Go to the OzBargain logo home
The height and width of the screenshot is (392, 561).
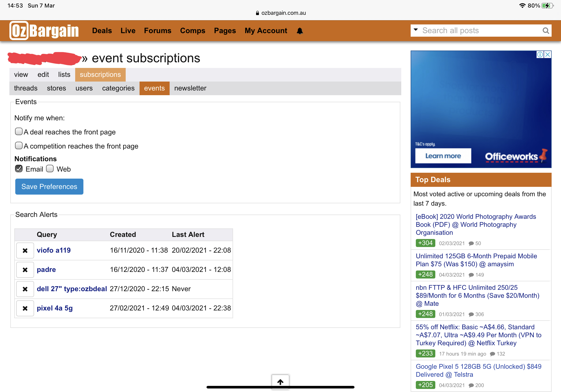[44, 31]
